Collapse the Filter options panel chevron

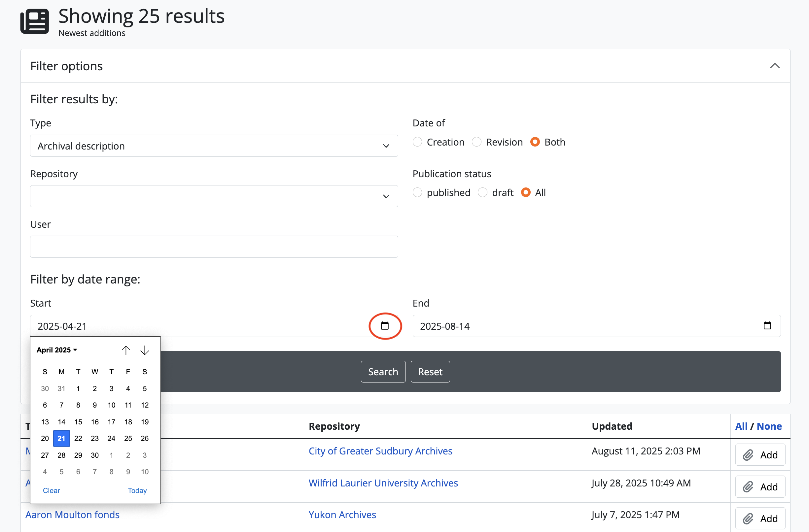774,66
